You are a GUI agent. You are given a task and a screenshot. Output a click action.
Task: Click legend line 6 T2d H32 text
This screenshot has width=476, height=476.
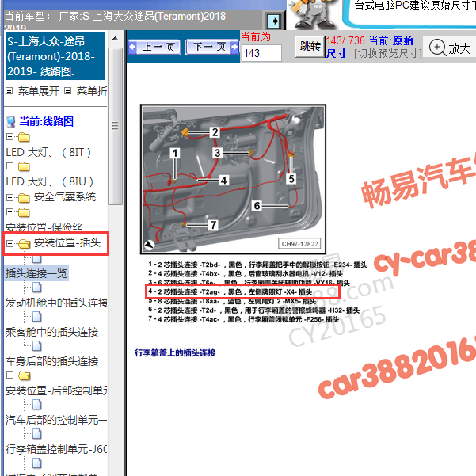pos(253,310)
